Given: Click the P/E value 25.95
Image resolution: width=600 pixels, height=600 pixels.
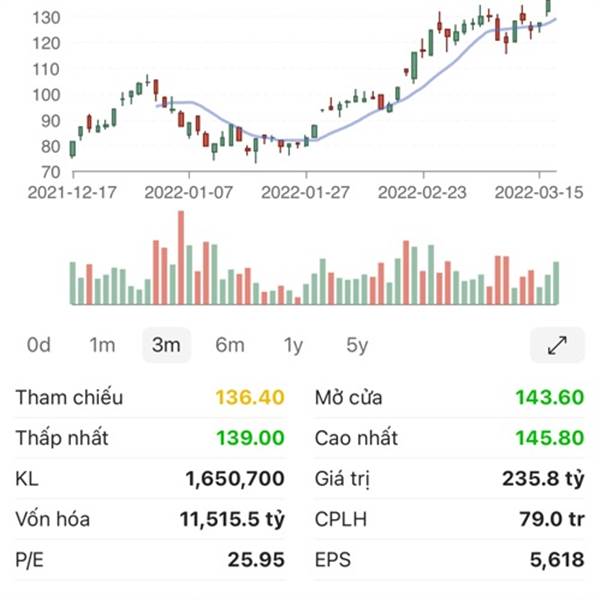Looking at the screenshot, I should pyautogui.click(x=256, y=560).
